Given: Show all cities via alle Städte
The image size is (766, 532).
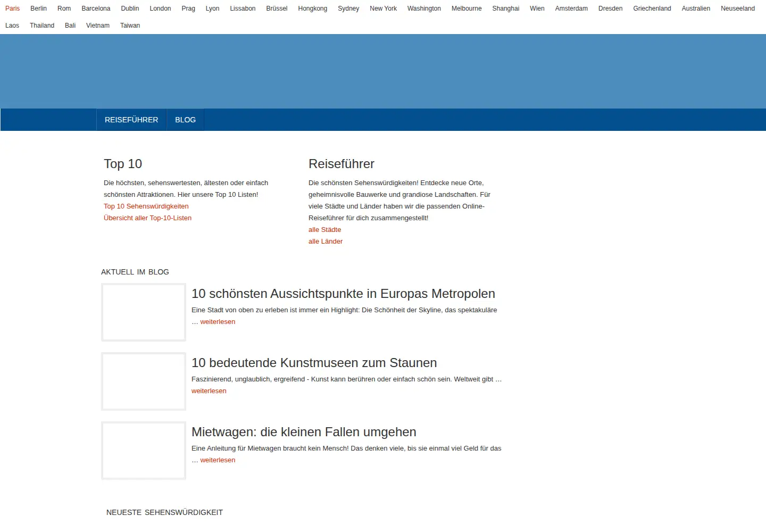Looking at the screenshot, I should click(324, 230).
